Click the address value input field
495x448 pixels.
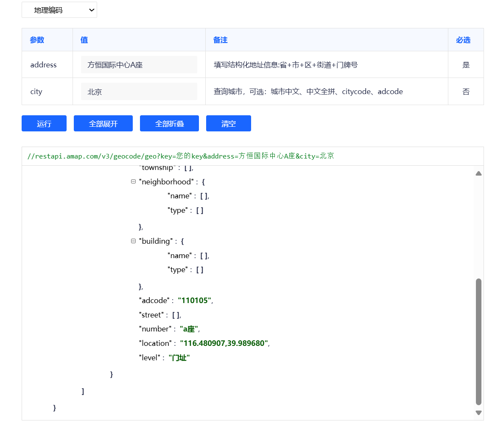(139, 65)
